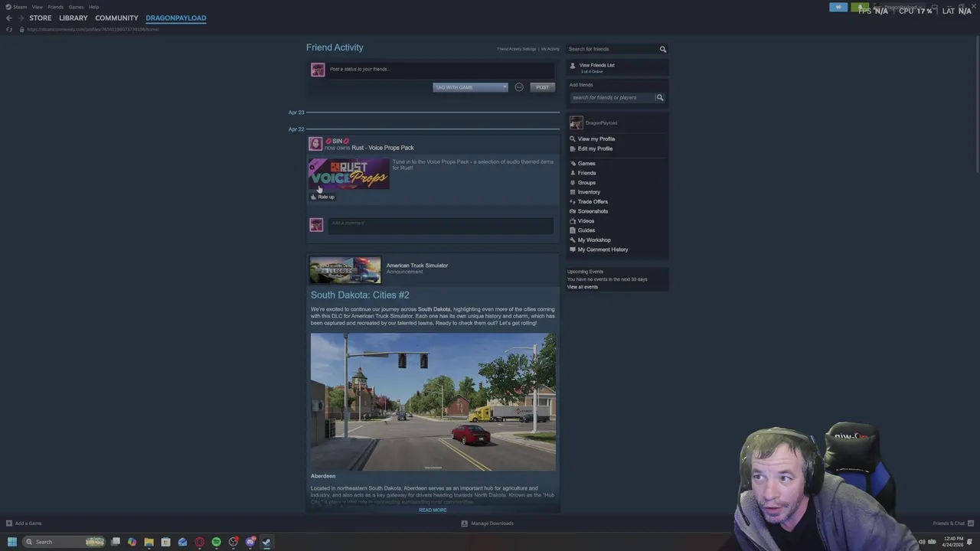
Task: Open the Friends menu in the title bar
Action: [x=56, y=7]
